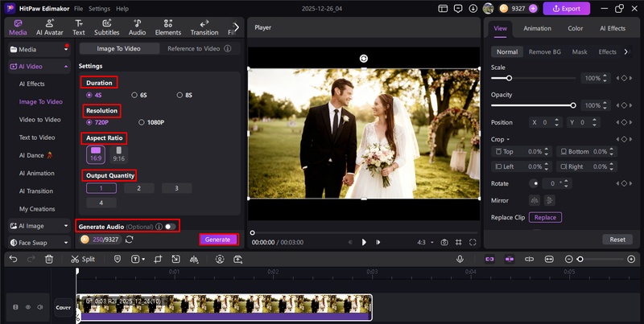Expand the Crop options arrow
644x324 pixels.
[508, 139]
